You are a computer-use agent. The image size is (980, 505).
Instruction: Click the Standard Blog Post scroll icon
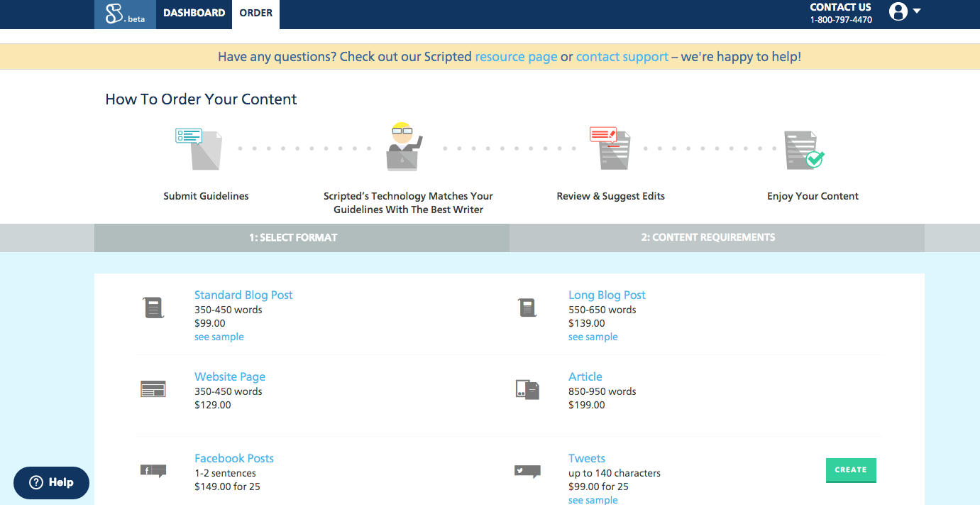tap(154, 308)
